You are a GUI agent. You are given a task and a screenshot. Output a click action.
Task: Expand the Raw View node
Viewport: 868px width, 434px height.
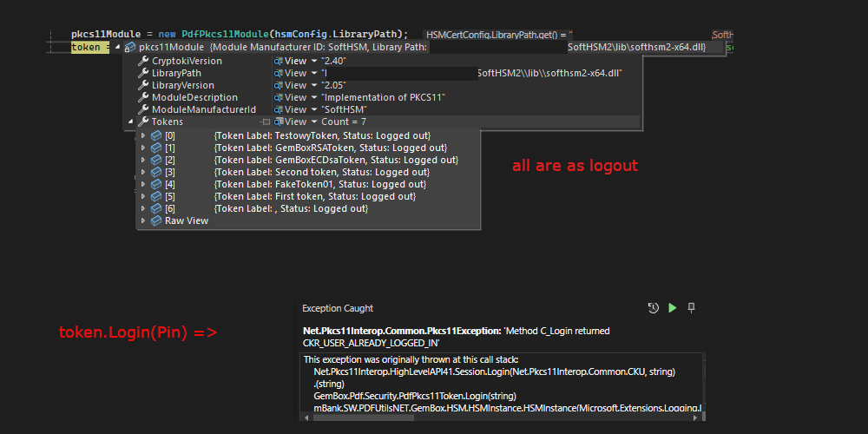[x=143, y=220]
